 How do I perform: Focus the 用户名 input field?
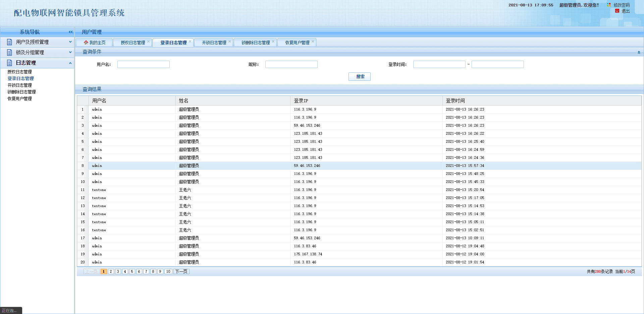pyautogui.click(x=144, y=64)
